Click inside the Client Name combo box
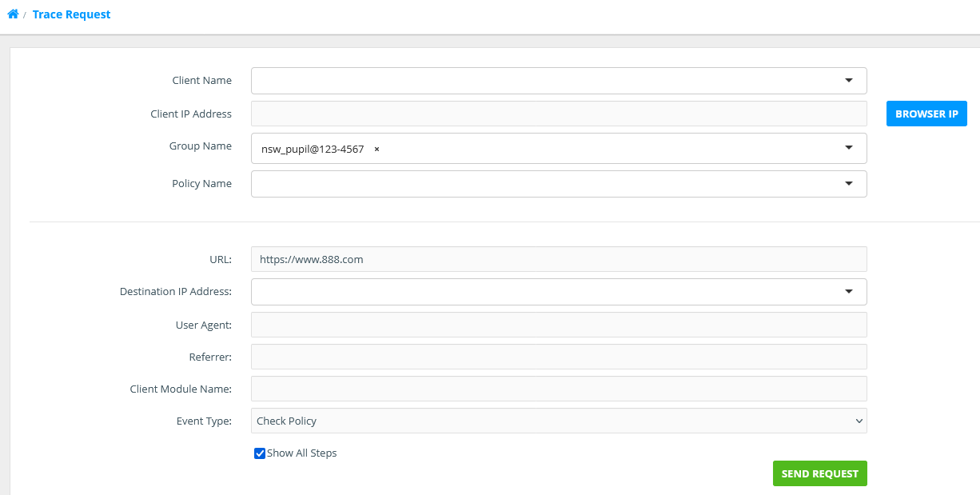The height and width of the screenshot is (495, 980). tap(544, 81)
